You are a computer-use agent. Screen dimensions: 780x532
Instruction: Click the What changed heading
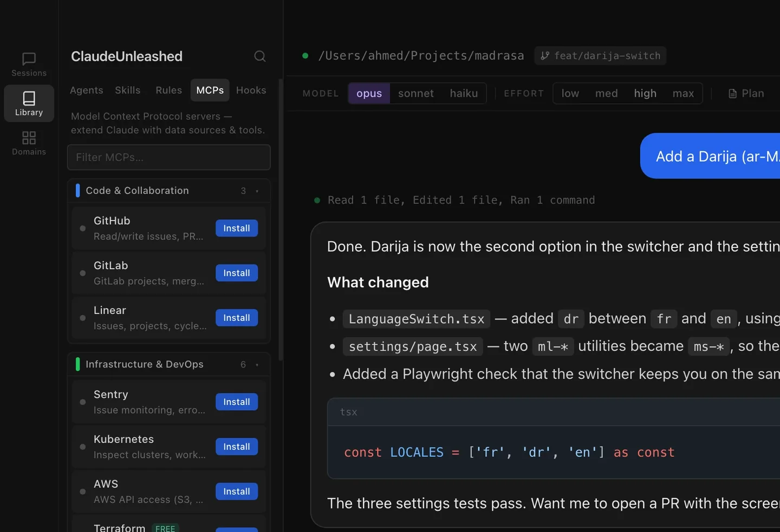[378, 283]
